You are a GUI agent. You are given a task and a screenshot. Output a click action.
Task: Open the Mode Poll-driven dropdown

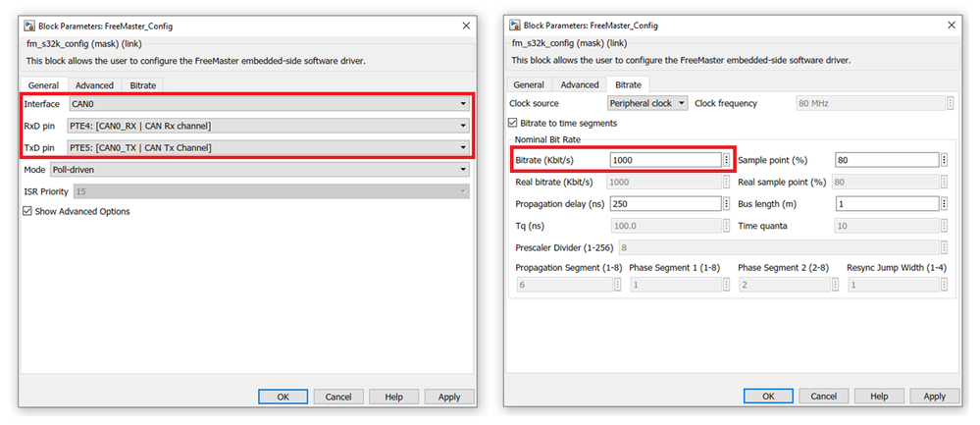click(x=259, y=170)
